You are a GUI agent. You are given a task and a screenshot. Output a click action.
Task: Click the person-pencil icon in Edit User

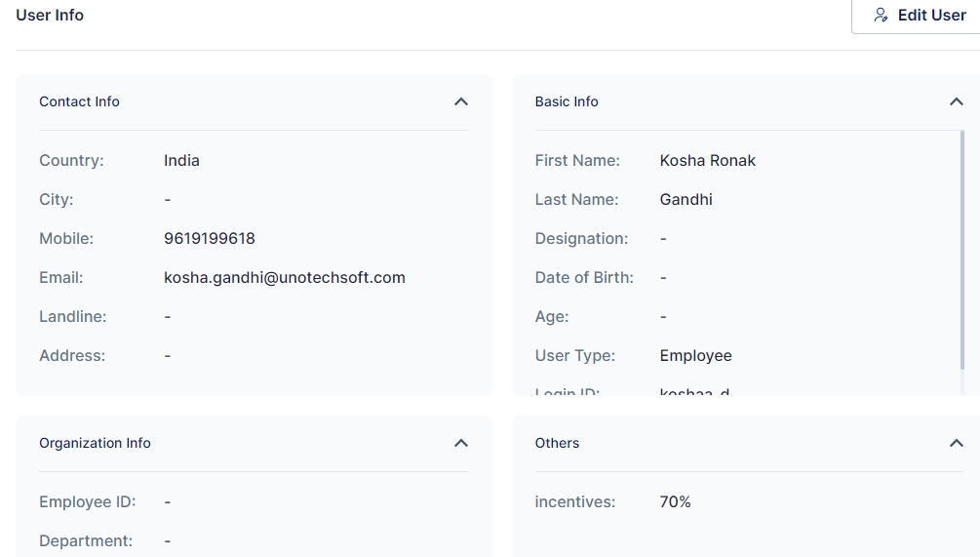point(881,16)
